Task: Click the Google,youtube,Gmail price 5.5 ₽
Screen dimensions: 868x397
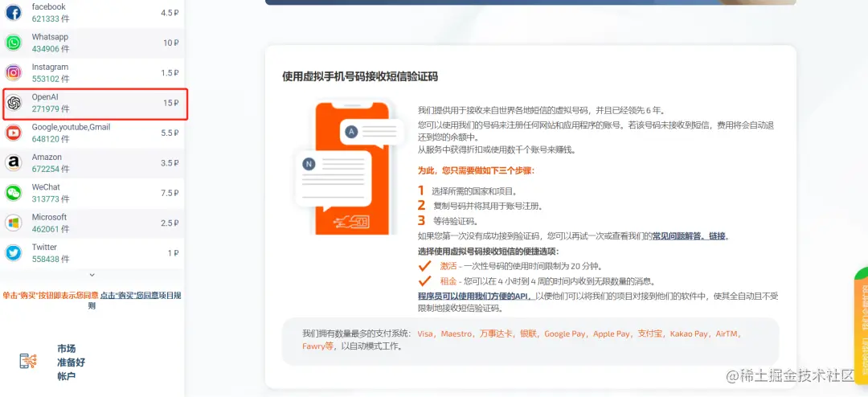Action: [170, 133]
